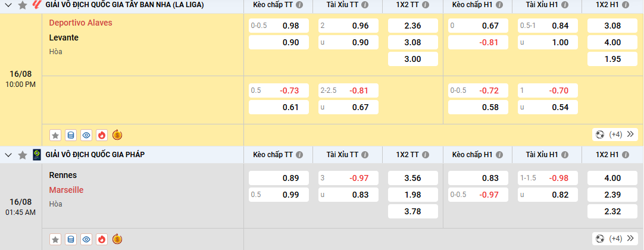Image resolution: width=644 pixels, height=250 pixels.
Task: Click the 1X2 TT column header in La Liga
Action: coord(407,5)
